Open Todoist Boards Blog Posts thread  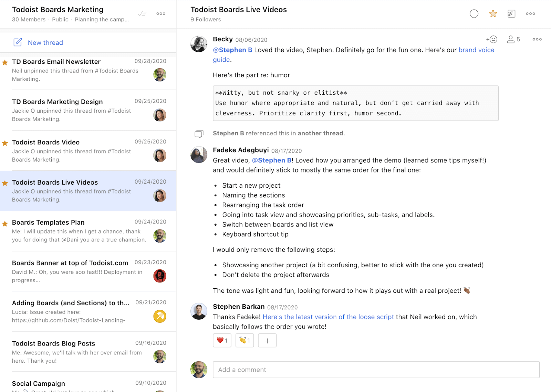tap(88, 352)
